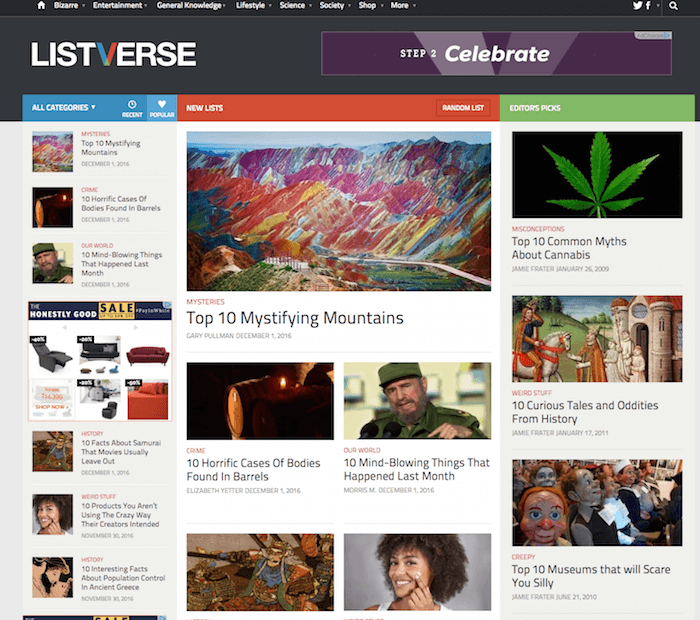Image resolution: width=700 pixels, height=620 pixels.
Task: Open Crime category above the center barrels headline
Action: point(196,450)
